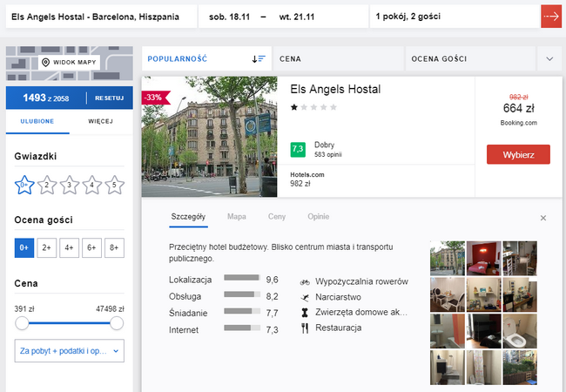Image resolution: width=566 pixels, height=392 pixels.
Task: Switch to the Opinie tab
Action: coord(318,217)
